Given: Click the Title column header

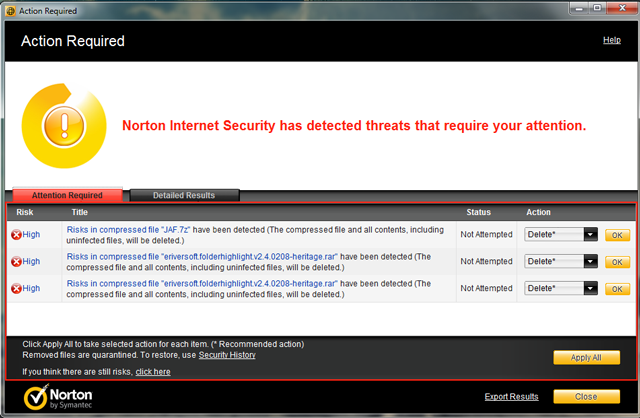Looking at the screenshot, I should coord(80,212).
